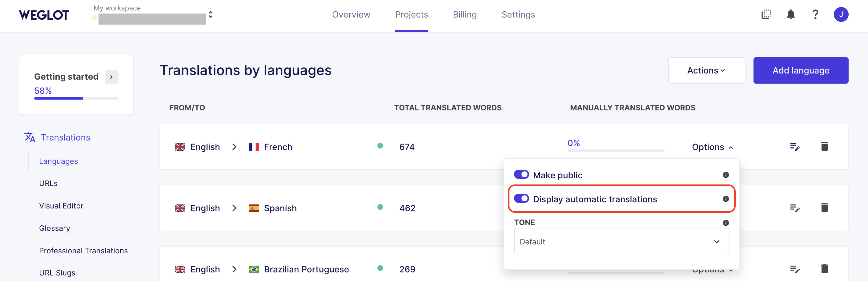This screenshot has width=868, height=281.
Task: Click the 0% manually translated French value
Action: (573, 143)
